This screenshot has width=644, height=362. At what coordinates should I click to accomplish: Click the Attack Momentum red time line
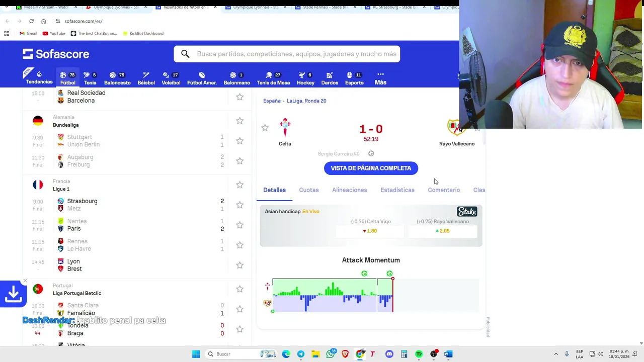coord(393,295)
